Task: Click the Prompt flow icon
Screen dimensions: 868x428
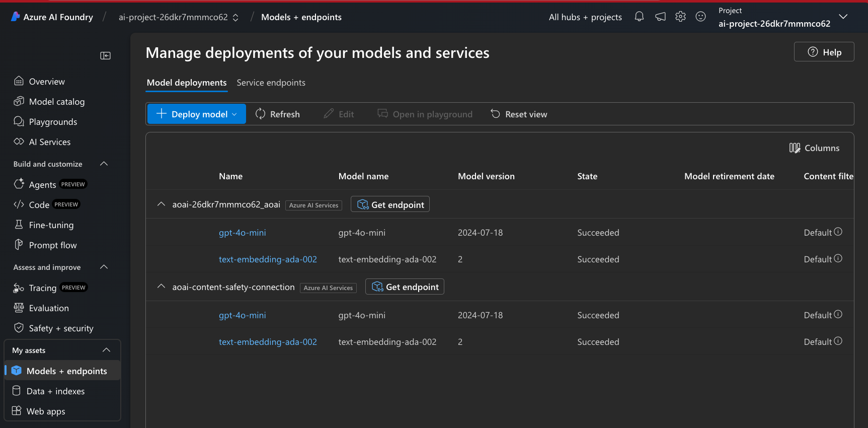Action: pyautogui.click(x=19, y=245)
